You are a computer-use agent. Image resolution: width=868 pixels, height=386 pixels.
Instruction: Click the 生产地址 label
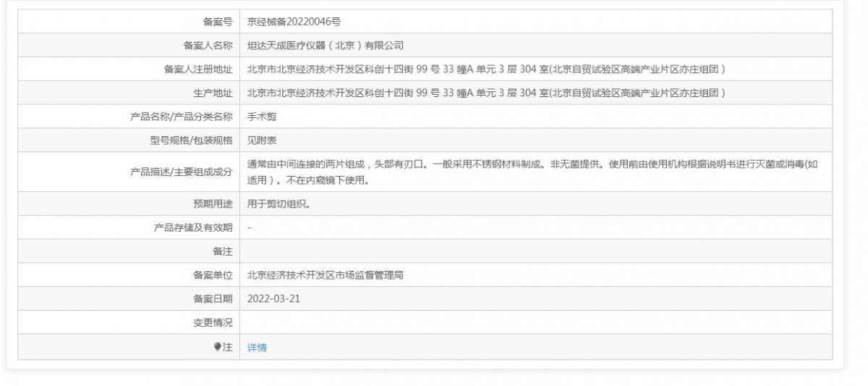[x=213, y=93]
